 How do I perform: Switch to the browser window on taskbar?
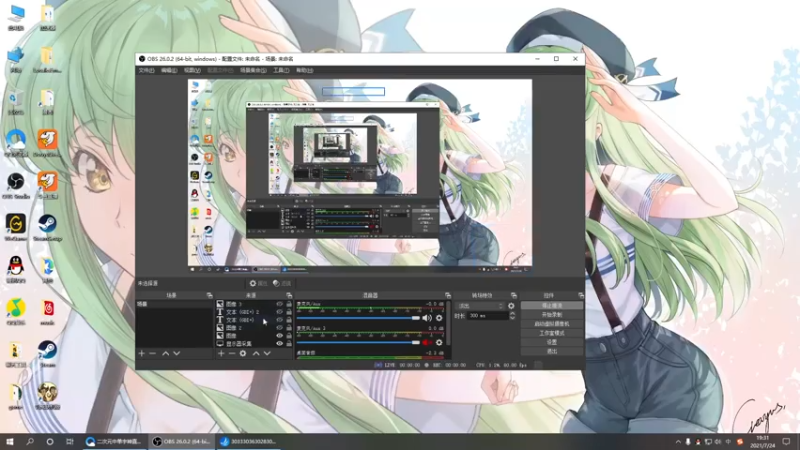click(x=114, y=441)
